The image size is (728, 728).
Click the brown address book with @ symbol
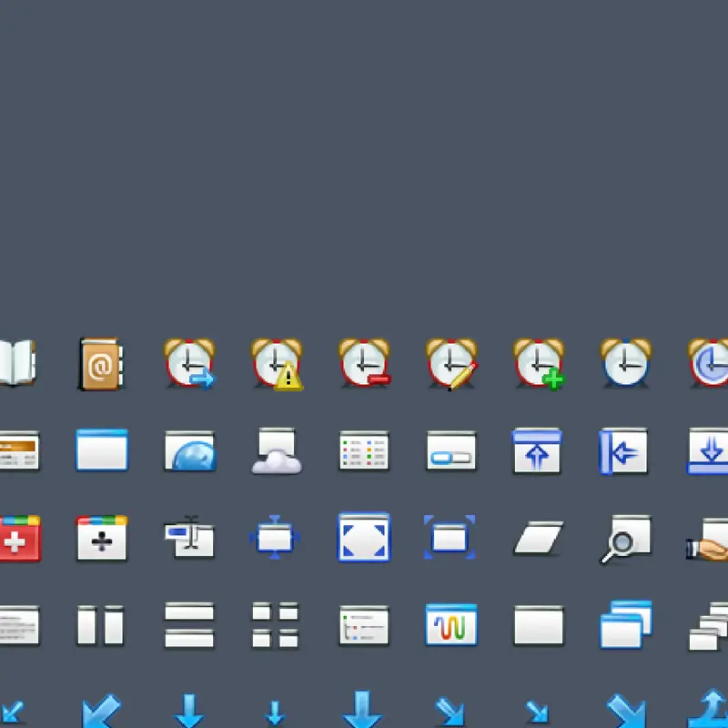click(x=101, y=363)
